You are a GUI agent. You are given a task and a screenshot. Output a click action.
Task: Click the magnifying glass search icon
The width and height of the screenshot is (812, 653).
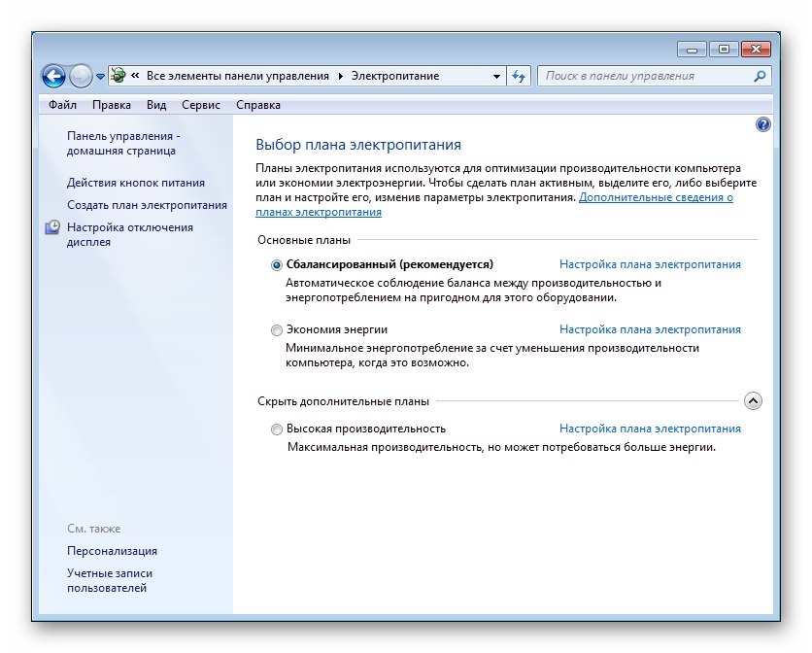pyautogui.click(x=760, y=76)
